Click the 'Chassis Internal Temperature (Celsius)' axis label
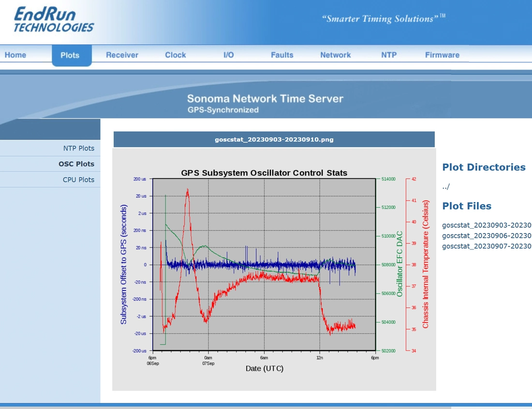The image size is (532, 409). 426,264
